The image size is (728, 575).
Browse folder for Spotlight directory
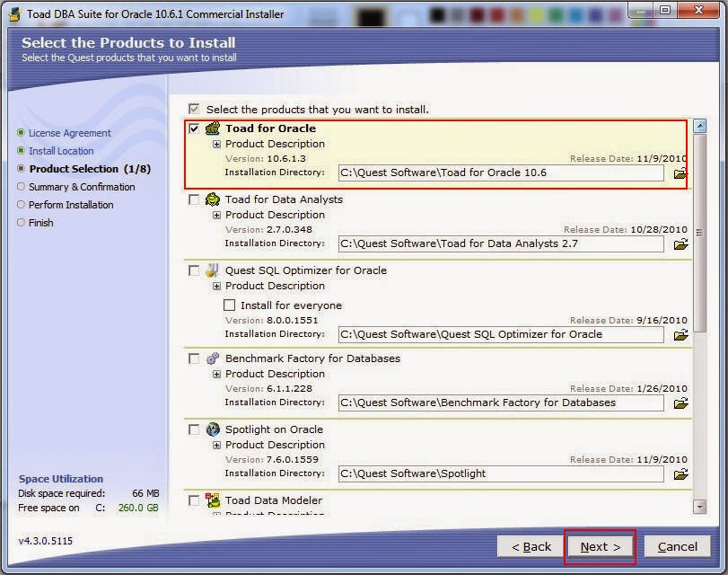(x=680, y=474)
